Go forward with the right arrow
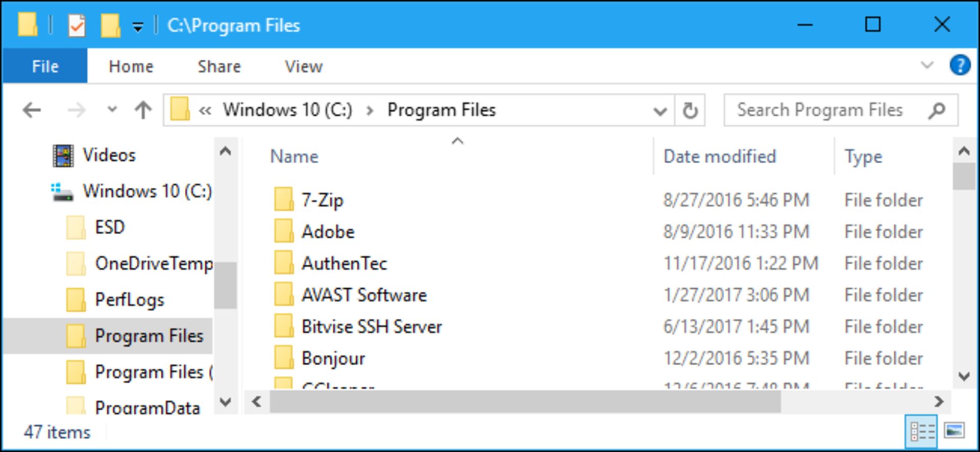This screenshot has width=980, height=452. pyautogui.click(x=77, y=110)
